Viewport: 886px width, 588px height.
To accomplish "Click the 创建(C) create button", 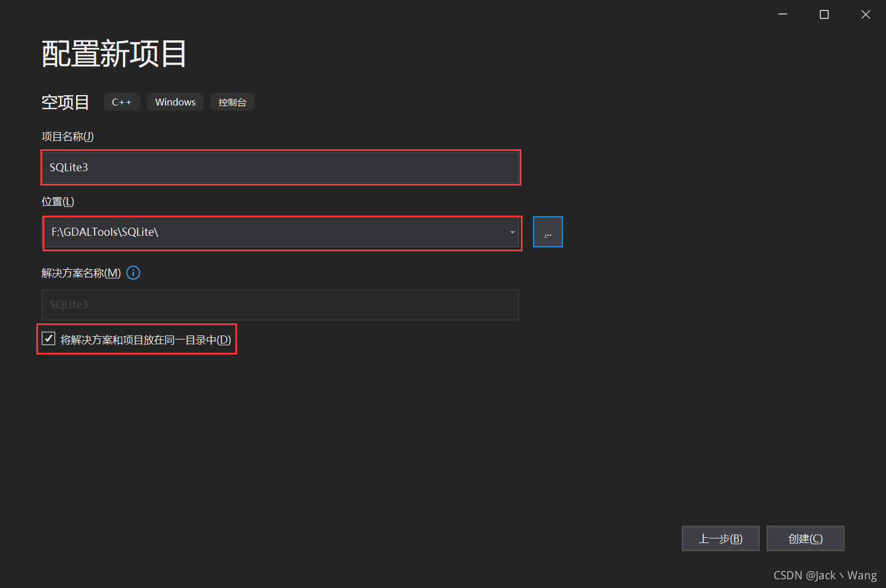I will (x=805, y=538).
